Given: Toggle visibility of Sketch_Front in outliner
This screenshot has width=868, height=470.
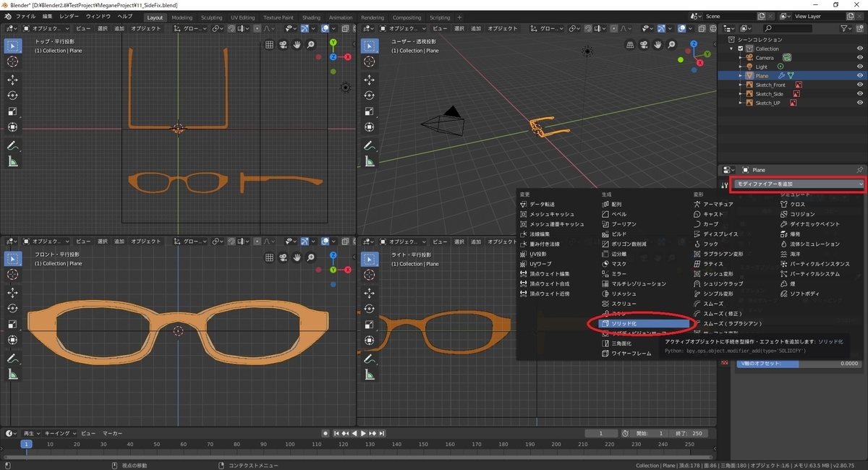Looking at the screenshot, I should tap(860, 85).
